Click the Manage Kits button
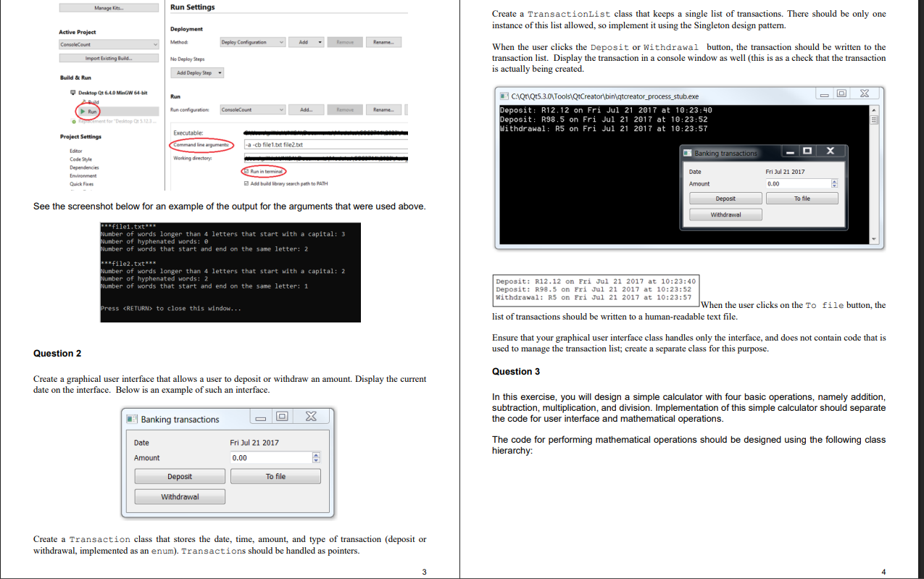The height and width of the screenshot is (579, 924). 109,7
